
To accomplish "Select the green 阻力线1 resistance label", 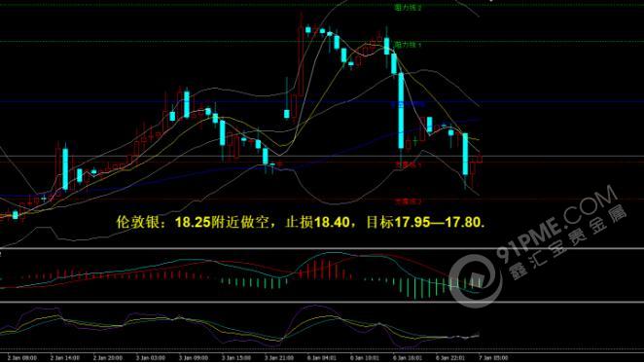I will (x=408, y=45).
